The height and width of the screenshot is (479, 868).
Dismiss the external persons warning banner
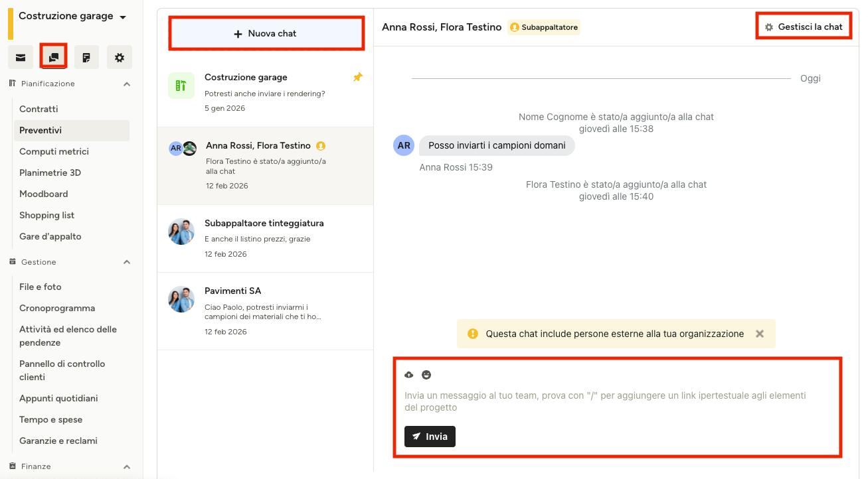(x=760, y=334)
